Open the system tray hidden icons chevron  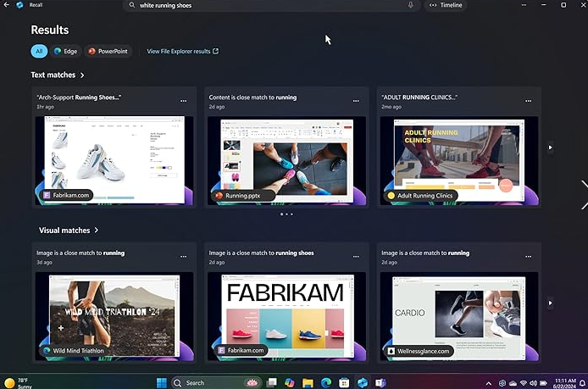(x=490, y=383)
